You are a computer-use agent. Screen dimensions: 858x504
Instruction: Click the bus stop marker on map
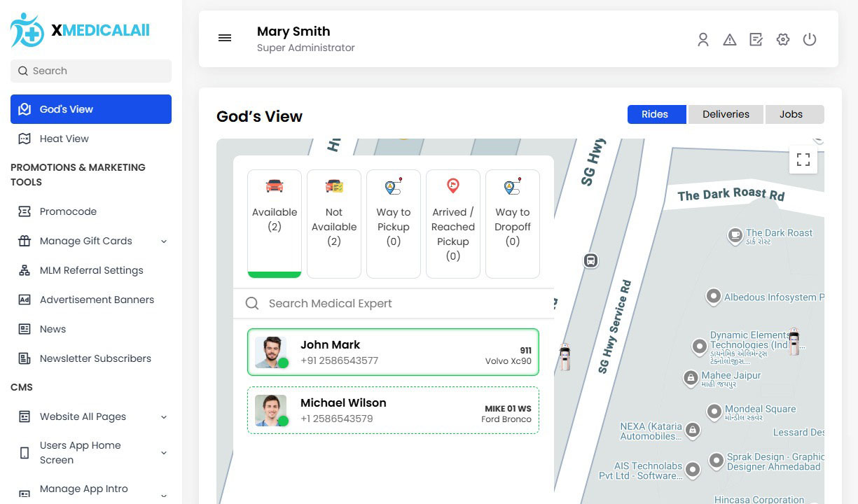591,260
